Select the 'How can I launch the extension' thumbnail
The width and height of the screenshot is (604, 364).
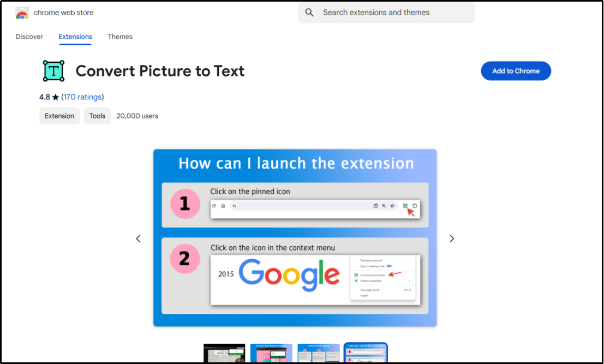click(x=366, y=354)
